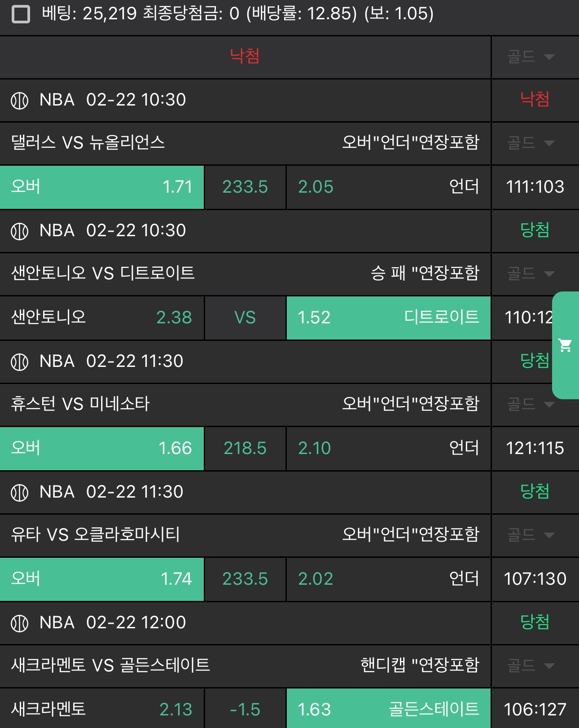Click the basketball icon for the 새크라멘토 game
The height and width of the screenshot is (728, 579).
tap(20, 623)
